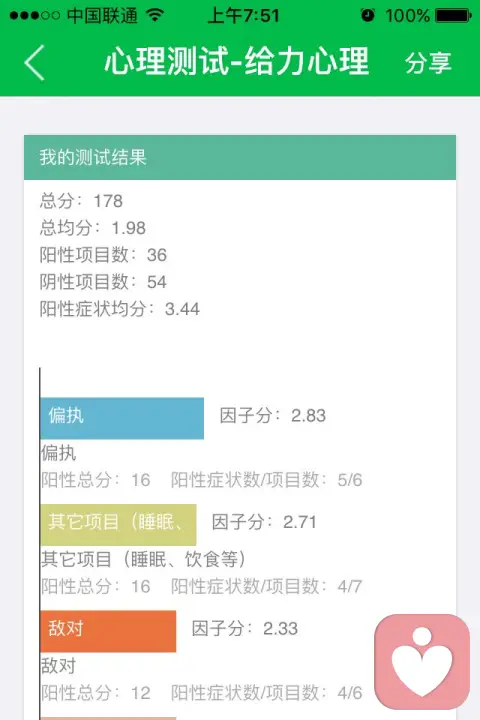The image size is (480, 720).
Task: Tap the 阳性症状数/项目数 5/6 text
Action: tap(266, 480)
